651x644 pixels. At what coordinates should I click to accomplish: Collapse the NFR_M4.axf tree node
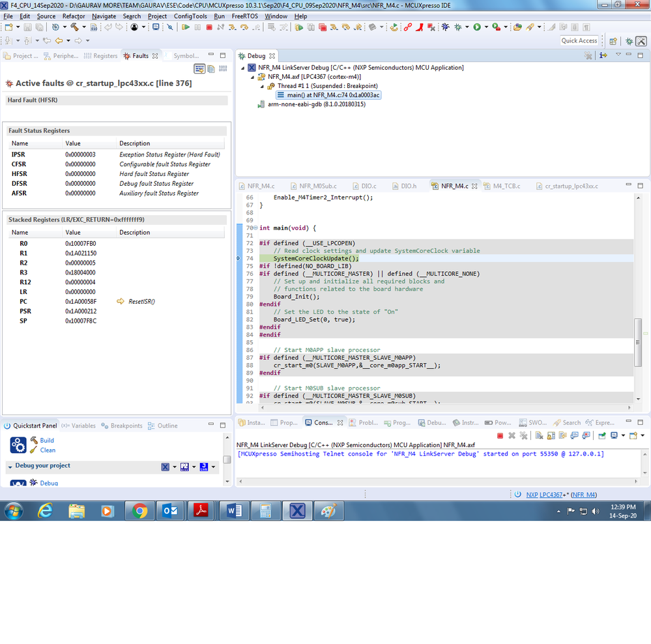click(x=252, y=77)
